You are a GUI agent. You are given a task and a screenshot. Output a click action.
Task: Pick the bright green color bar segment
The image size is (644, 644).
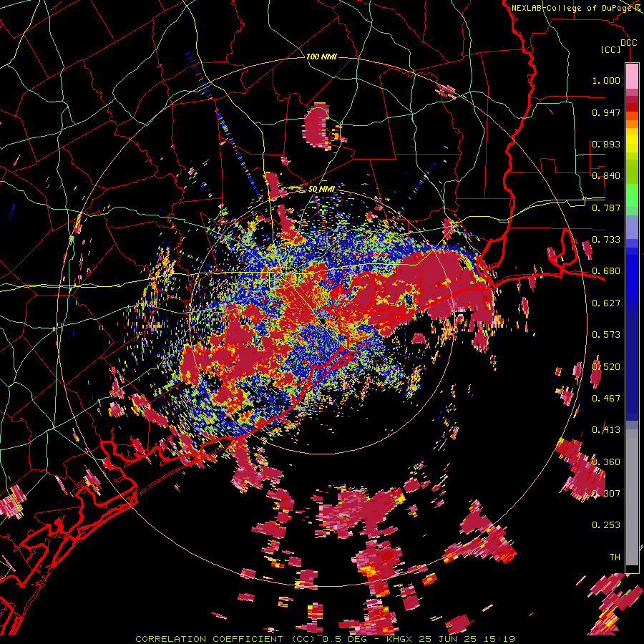pos(632,195)
